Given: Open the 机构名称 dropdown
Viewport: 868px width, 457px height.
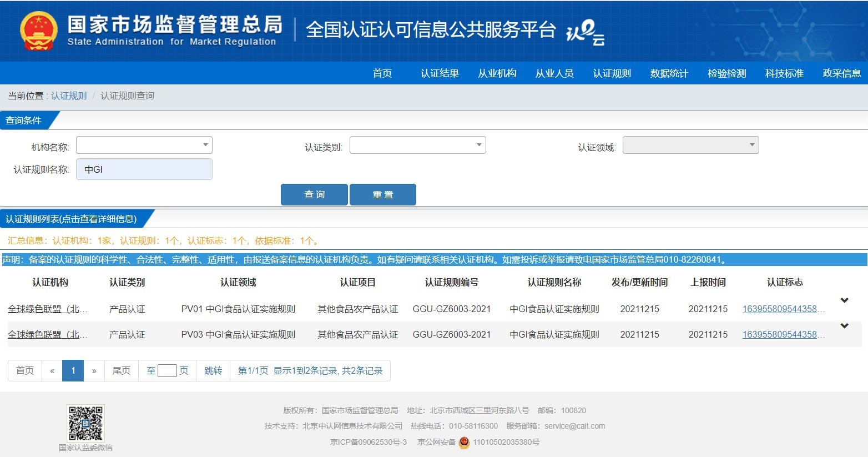Looking at the screenshot, I should 144,145.
